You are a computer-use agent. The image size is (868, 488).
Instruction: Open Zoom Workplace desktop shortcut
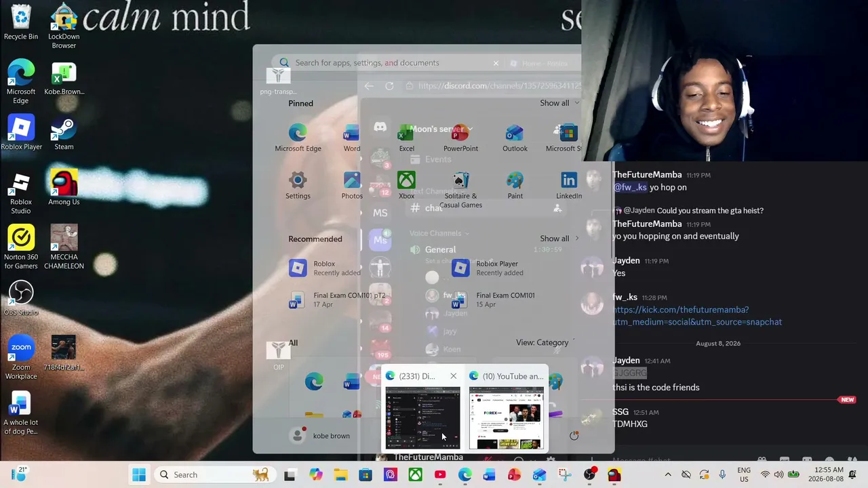click(21, 357)
